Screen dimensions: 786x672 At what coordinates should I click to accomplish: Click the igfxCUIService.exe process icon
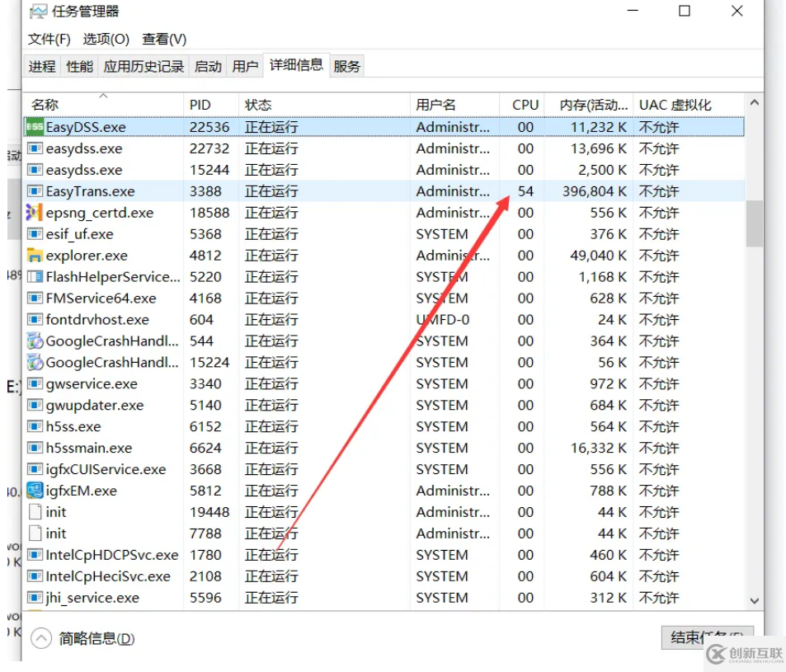point(35,469)
